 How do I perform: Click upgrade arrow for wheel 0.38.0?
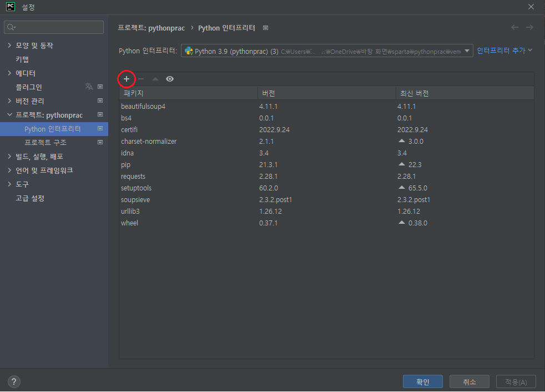[402, 223]
